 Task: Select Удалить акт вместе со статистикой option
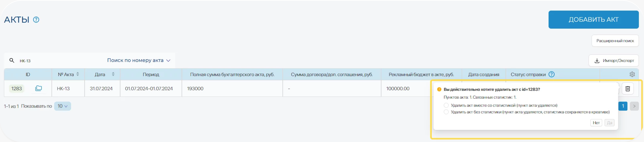tap(446, 105)
